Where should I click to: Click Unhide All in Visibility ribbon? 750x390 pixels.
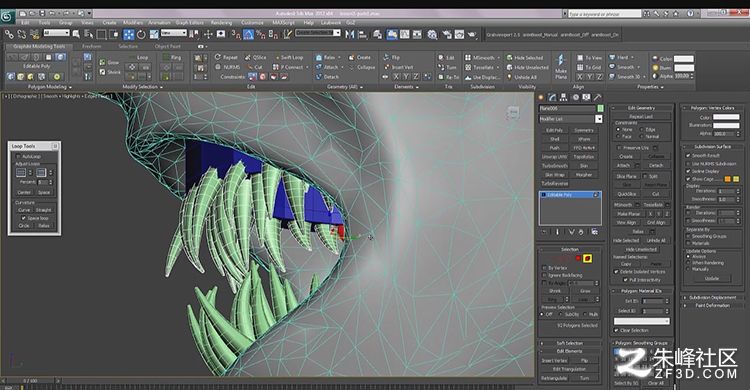[x=522, y=77]
